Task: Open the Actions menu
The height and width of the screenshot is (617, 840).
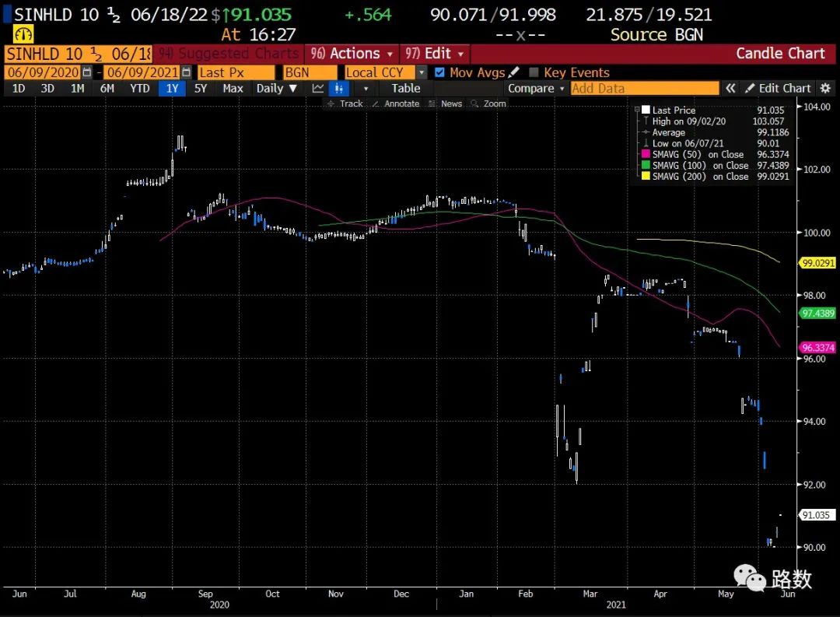Action: pyautogui.click(x=351, y=54)
